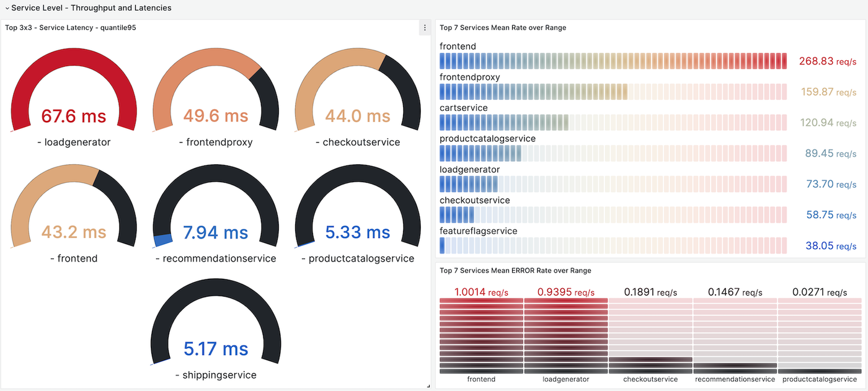Image resolution: width=868 pixels, height=391 pixels.
Task: Select the recommendationservice gauge value 7.94 ms
Action: pyautogui.click(x=215, y=232)
